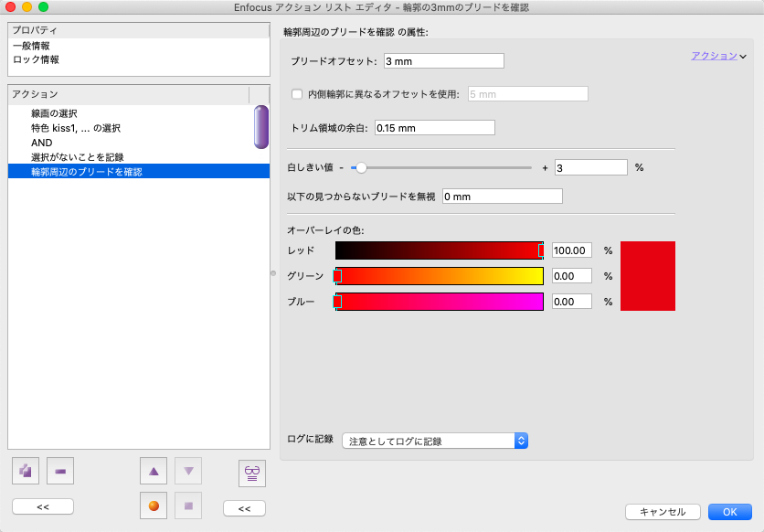Viewport: 764px width, 532px height.
Task: Click the move action down triangle icon
Action: tap(188, 471)
